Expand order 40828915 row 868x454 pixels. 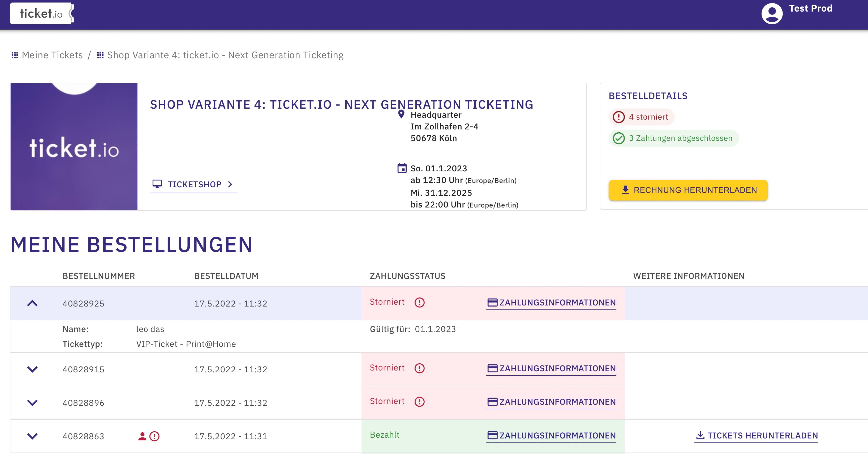[x=32, y=369]
